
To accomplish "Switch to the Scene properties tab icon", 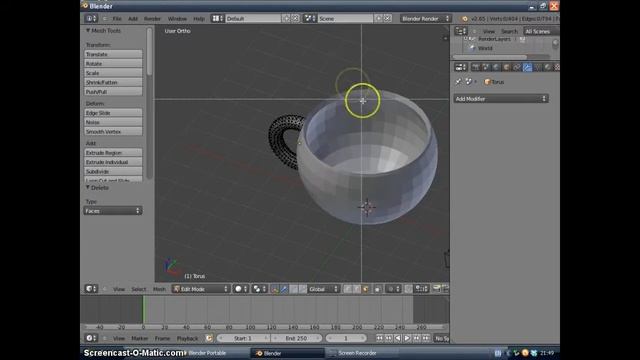I will point(486,67).
